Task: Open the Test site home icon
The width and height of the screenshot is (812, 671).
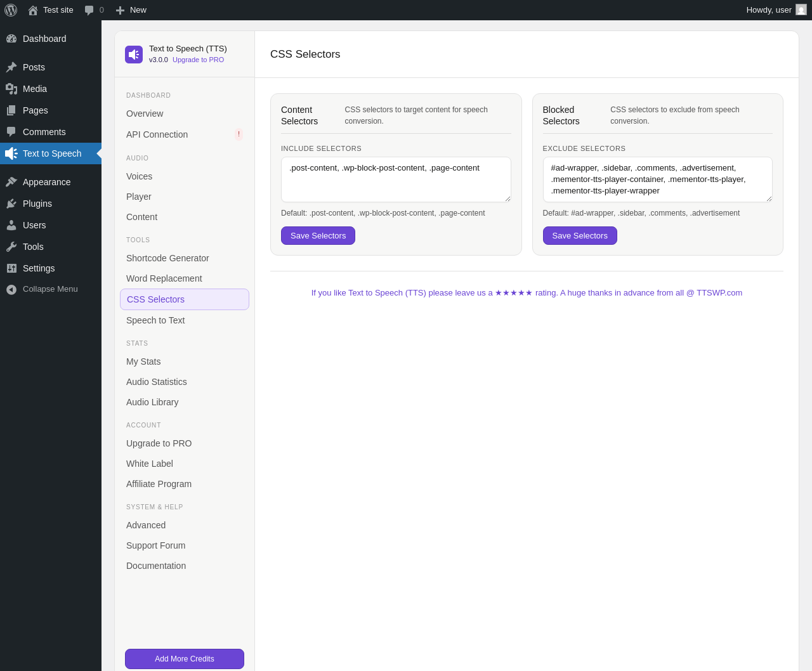Action: pos(33,10)
